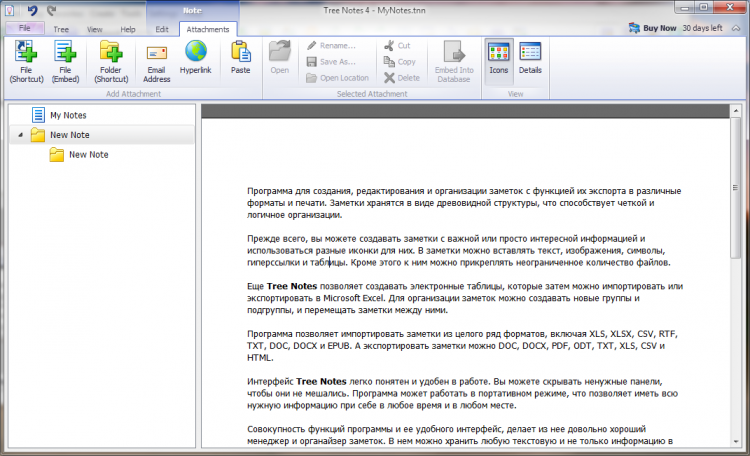Click the '30 days left' trial text

702,28
